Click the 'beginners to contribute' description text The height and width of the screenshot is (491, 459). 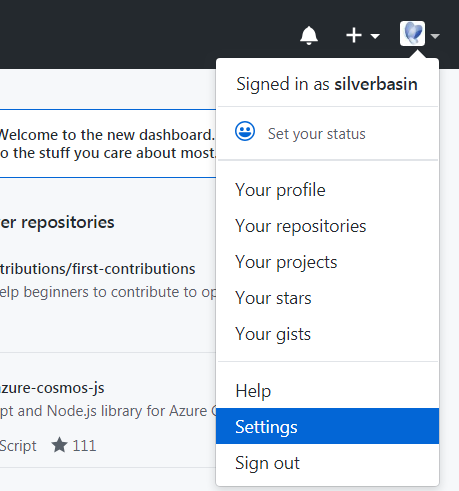click(108, 292)
